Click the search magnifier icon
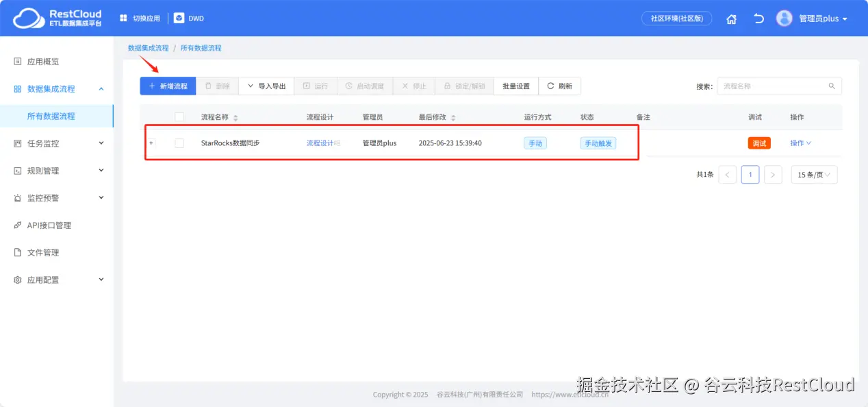Image resolution: width=868 pixels, height=407 pixels. coord(832,86)
